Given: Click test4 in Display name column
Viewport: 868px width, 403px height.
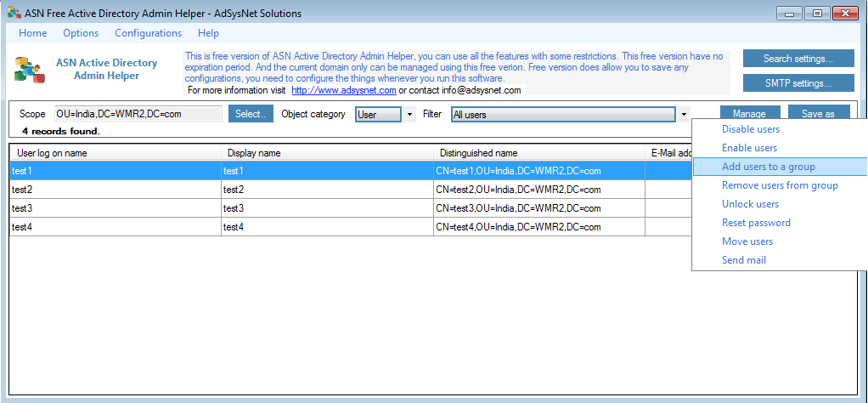Looking at the screenshot, I should point(327,227).
